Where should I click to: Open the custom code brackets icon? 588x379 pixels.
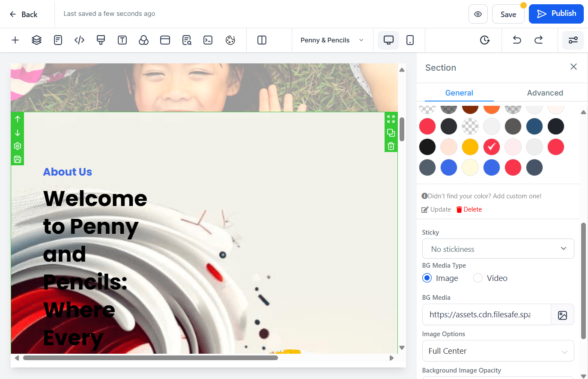click(x=79, y=40)
